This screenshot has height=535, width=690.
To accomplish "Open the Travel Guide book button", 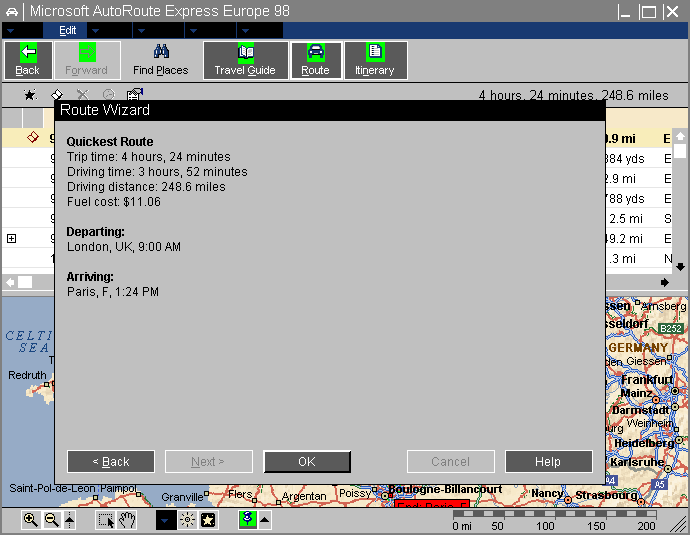I will (246, 60).
